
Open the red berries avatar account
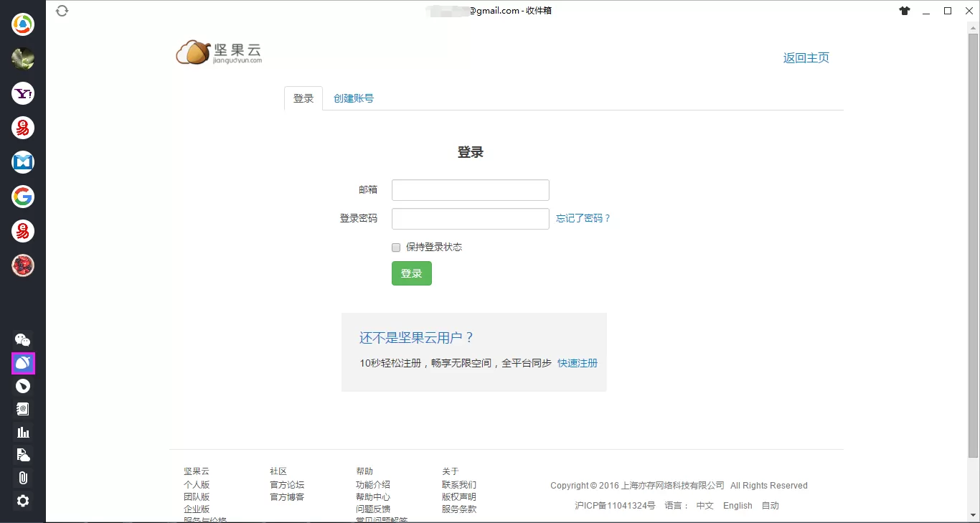click(23, 265)
